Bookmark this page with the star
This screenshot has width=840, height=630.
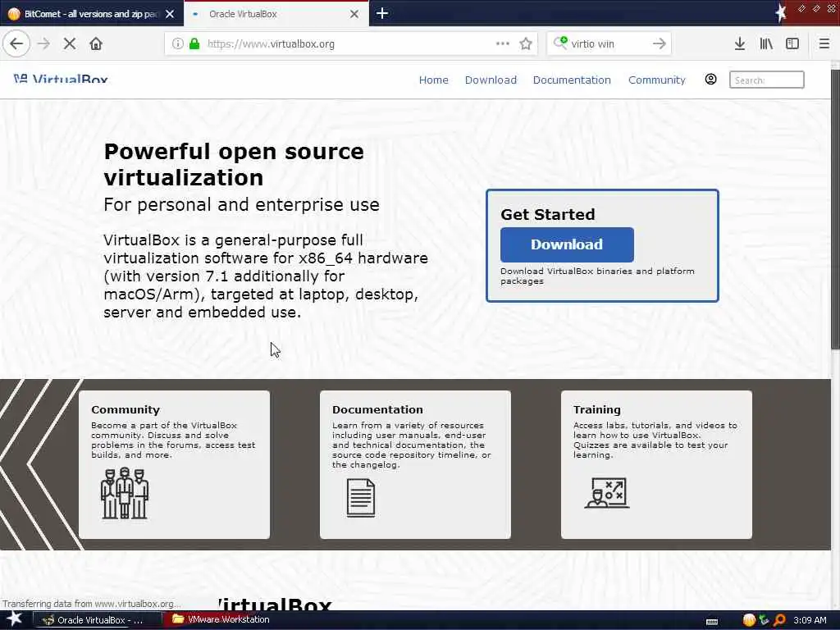point(526,43)
